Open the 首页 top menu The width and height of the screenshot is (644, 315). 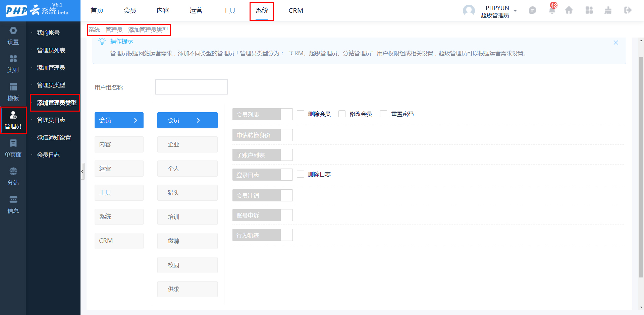97,10
